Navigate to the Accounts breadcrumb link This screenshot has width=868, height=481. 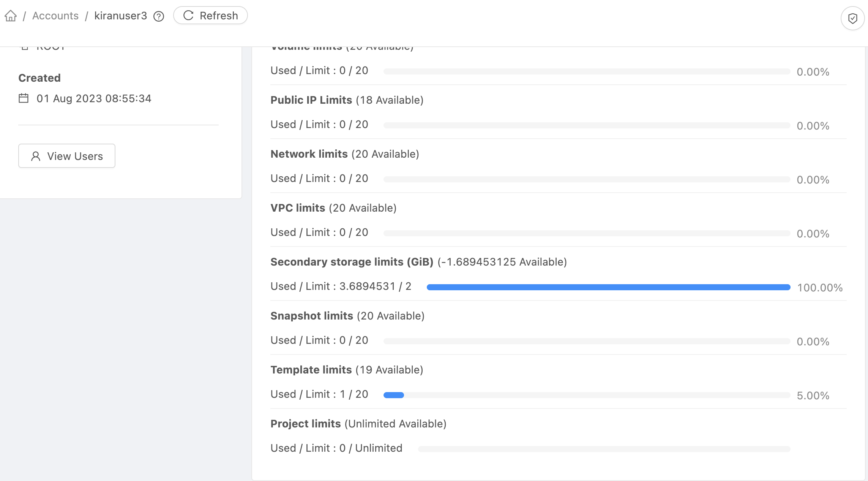(55, 16)
